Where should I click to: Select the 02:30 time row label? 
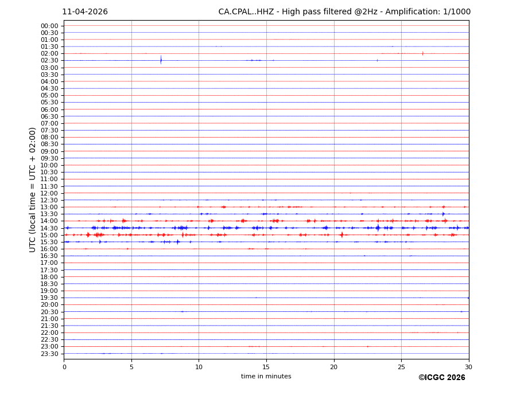[49, 61]
